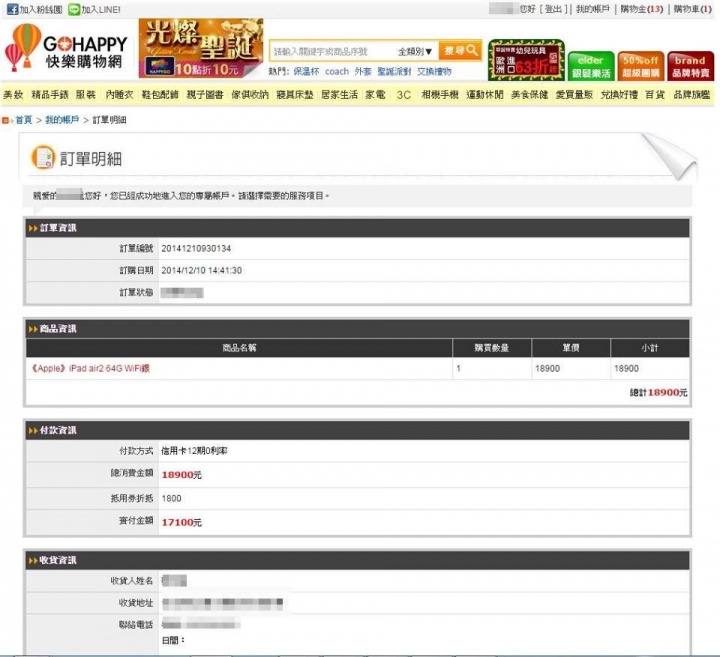Click the 單價 column header

pyautogui.click(x=571, y=348)
